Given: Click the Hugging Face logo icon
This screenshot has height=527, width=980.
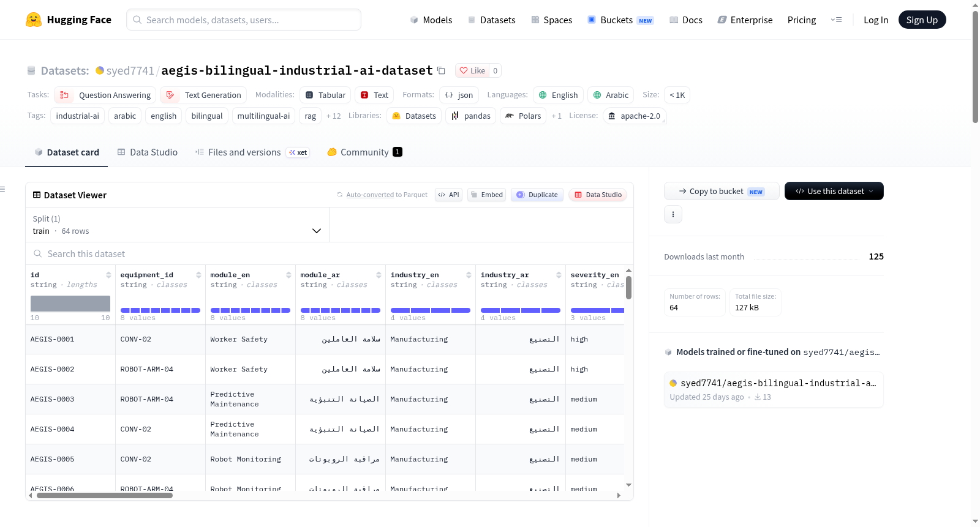Looking at the screenshot, I should click(34, 20).
